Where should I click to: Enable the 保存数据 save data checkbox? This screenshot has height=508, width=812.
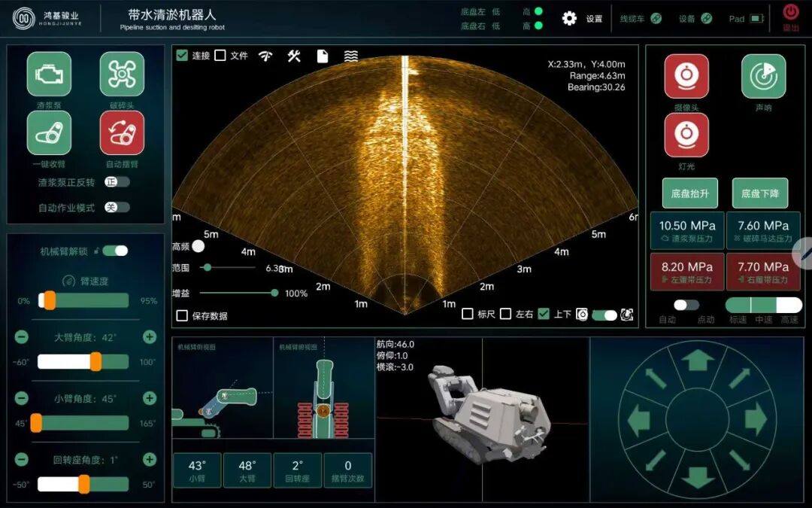pos(182,316)
